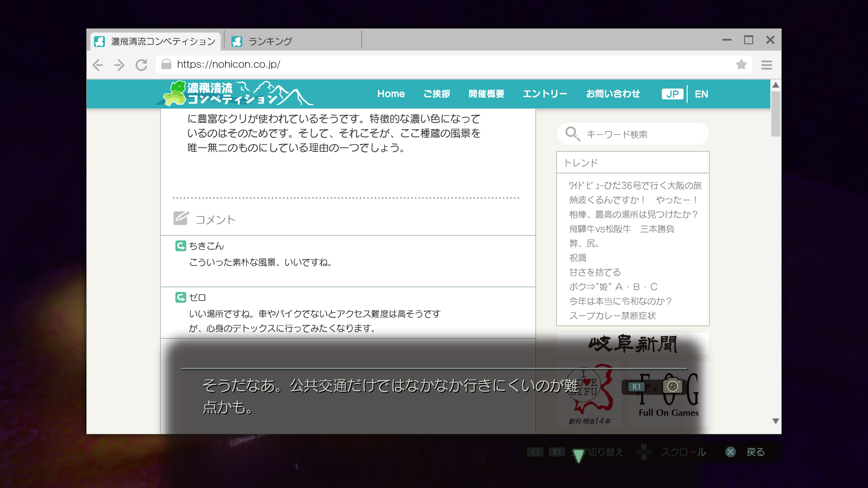This screenshot has width=868, height=488.
Task: Open trend link 飛騨牛vs松阪牛 三本勝負
Action: [x=622, y=229]
